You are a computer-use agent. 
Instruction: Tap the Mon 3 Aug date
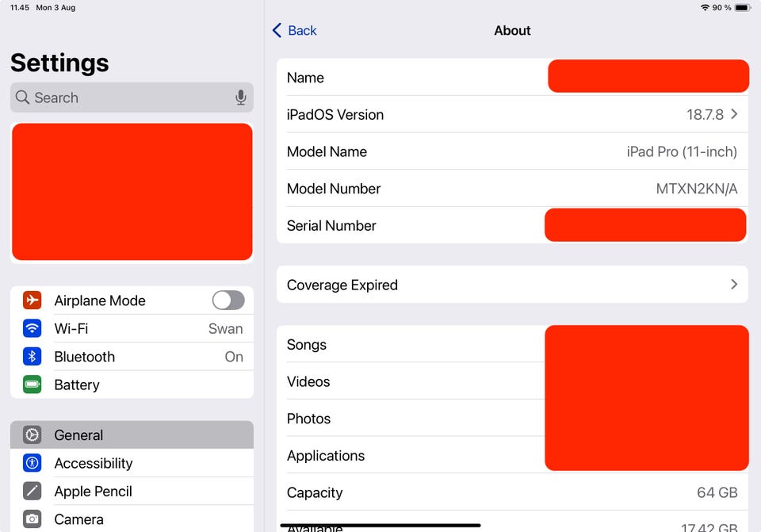55,8
